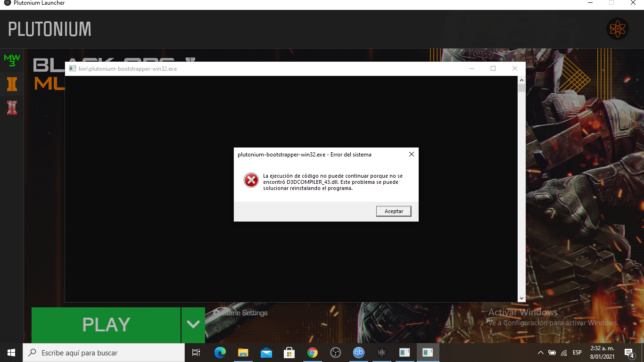The width and height of the screenshot is (644, 362).
Task: Switch to qBittorrent on taskbar
Action: coord(358,353)
